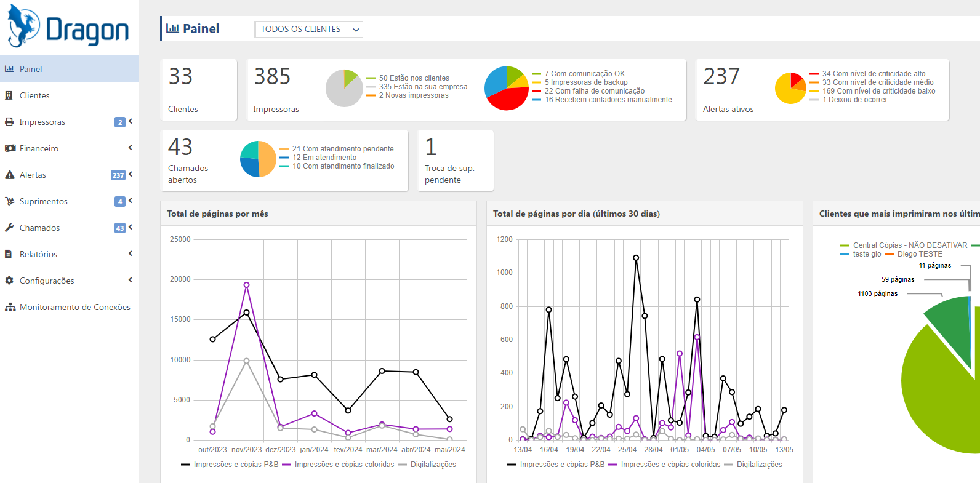The height and width of the screenshot is (483, 980).
Task: Toggle 'Impressões e cópias P&B' in daily chart legend
Action: (x=556, y=465)
